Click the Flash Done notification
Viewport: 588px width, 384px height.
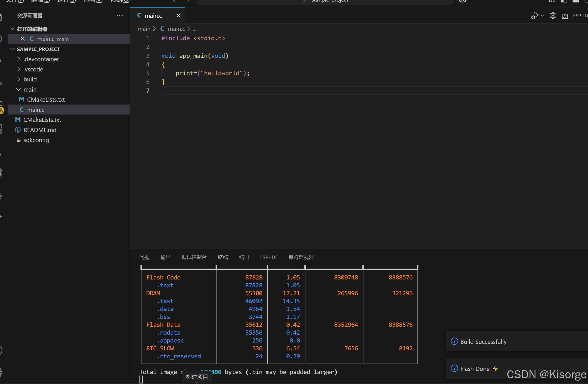(x=517, y=369)
